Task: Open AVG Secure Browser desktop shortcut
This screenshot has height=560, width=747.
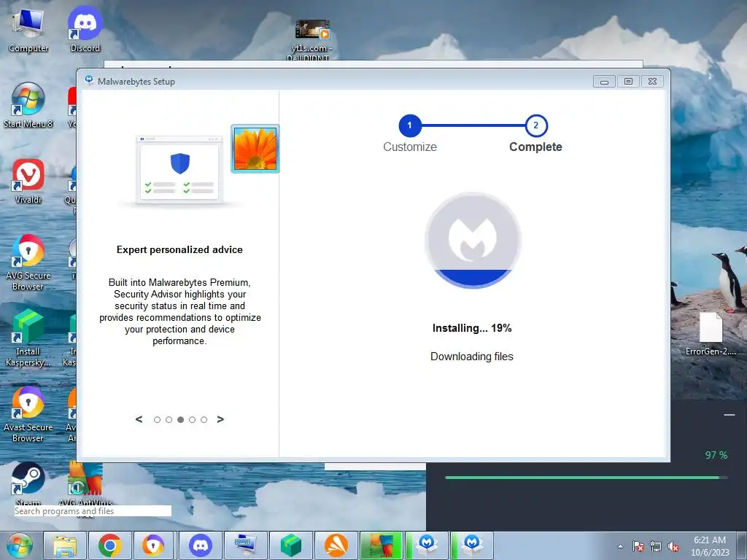Action: (x=28, y=262)
